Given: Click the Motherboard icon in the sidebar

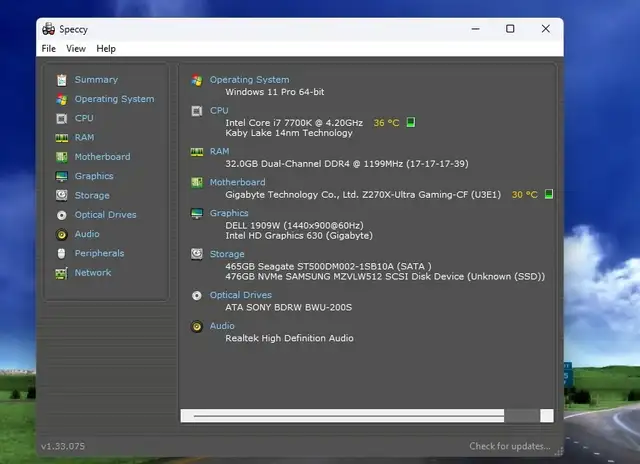Looking at the screenshot, I should pos(62,157).
